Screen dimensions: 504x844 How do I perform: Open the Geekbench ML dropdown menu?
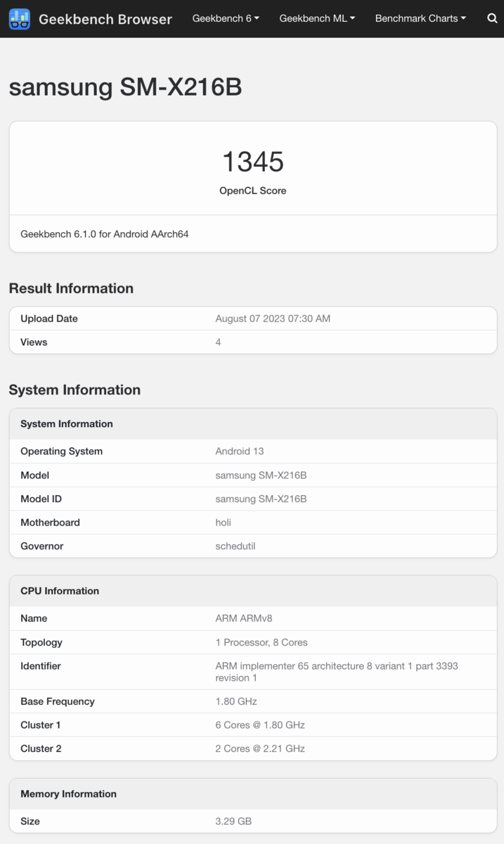[x=317, y=18]
